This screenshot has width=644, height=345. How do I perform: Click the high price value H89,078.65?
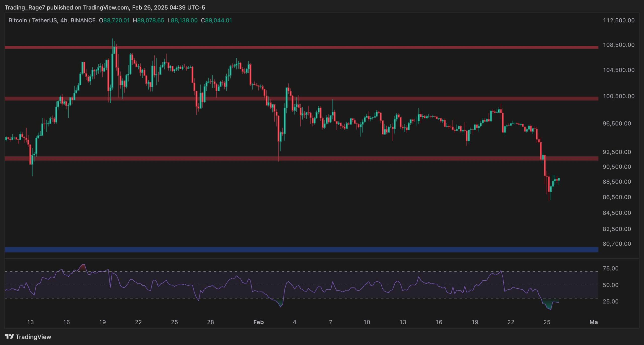point(148,20)
